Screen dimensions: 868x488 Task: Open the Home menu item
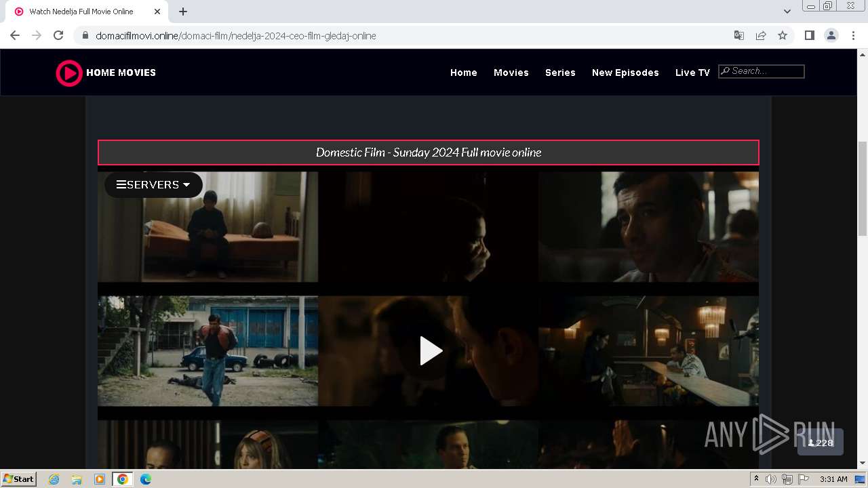pyautogui.click(x=464, y=73)
